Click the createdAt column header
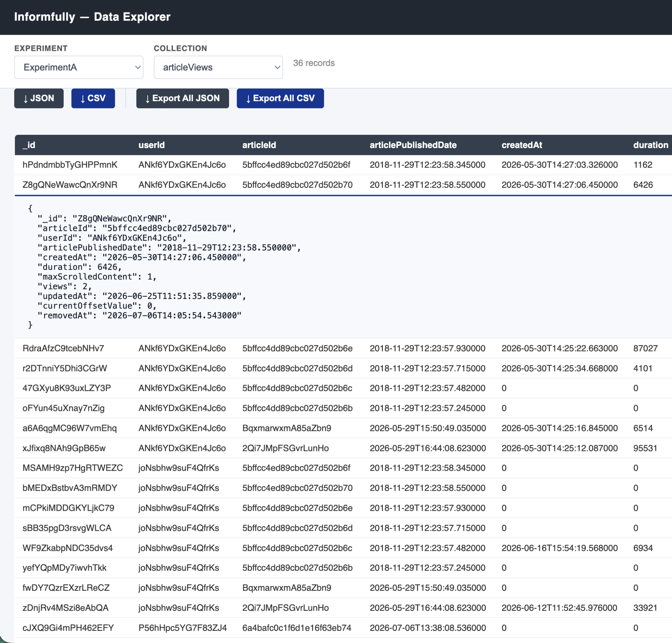 coord(522,145)
